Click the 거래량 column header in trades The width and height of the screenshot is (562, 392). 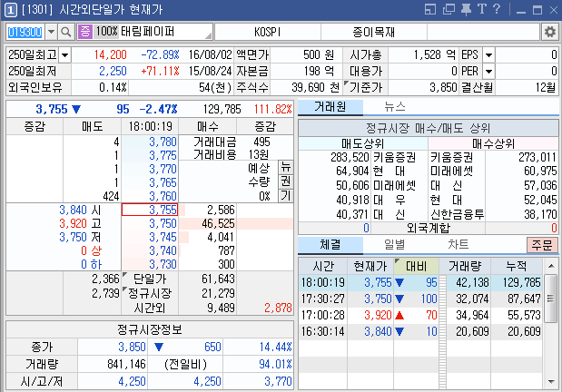[x=465, y=266]
